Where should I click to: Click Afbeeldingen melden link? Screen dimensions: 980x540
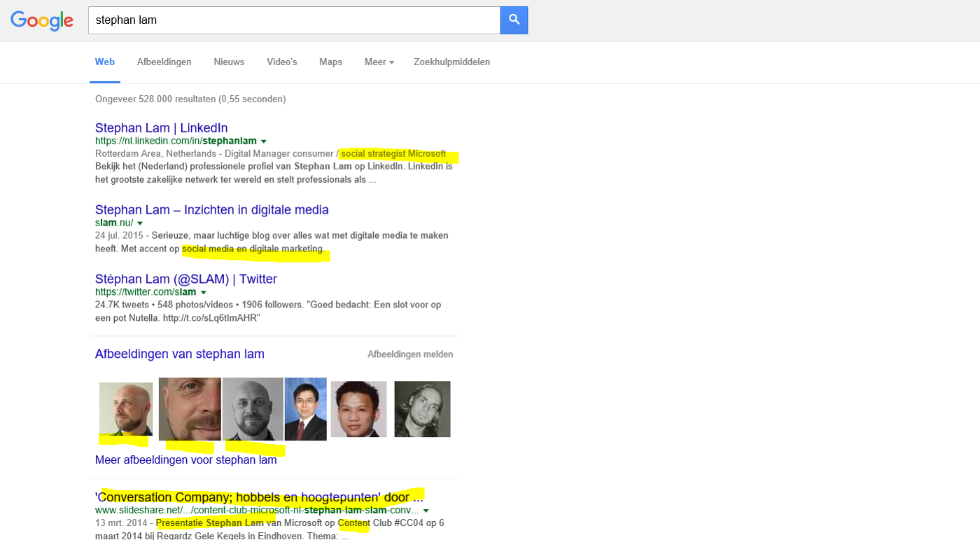(x=410, y=354)
